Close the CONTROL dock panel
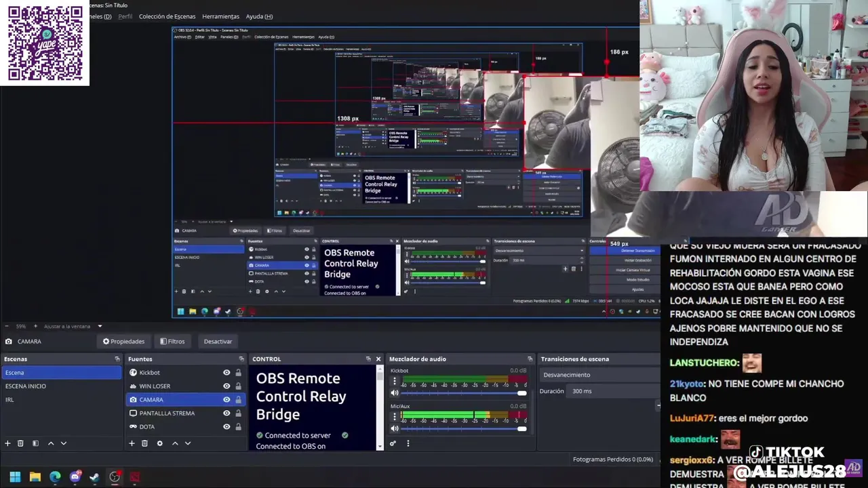Viewport: 868px width, 488px height. pos(378,359)
